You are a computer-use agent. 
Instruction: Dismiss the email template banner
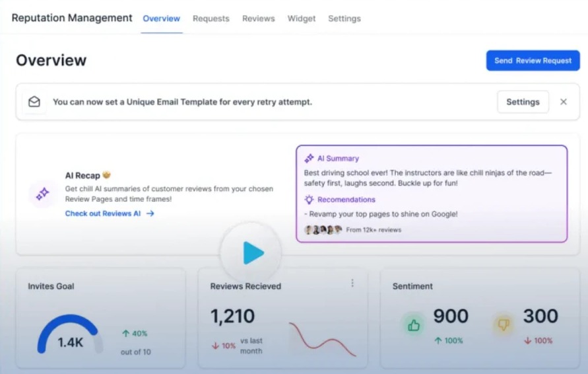click(x=563, y=102)
